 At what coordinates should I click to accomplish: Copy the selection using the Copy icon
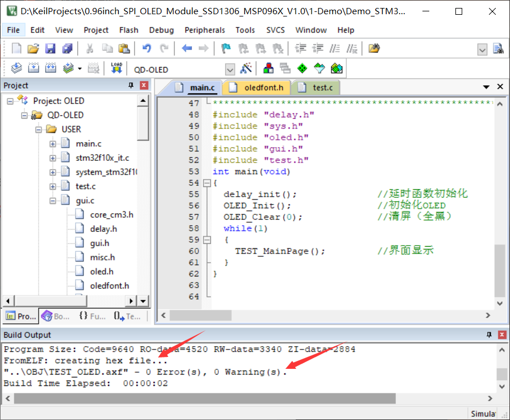107,48
